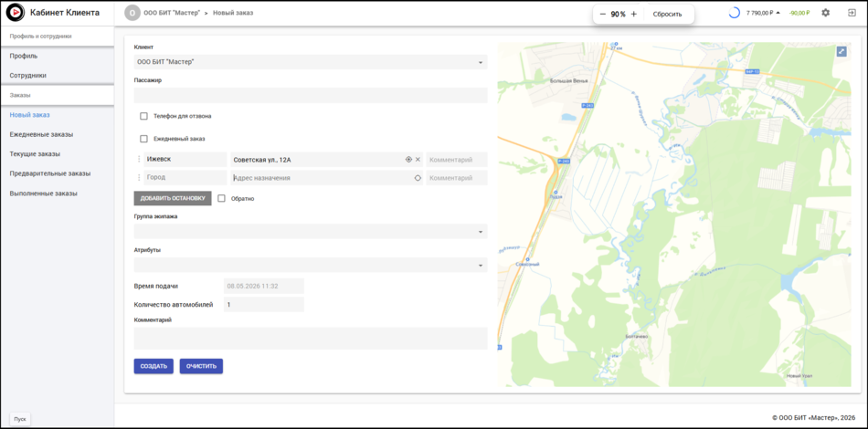Click the Пуск button
Image resolution: width=868 pixels, height=429 pixels.
click(20, 419)
